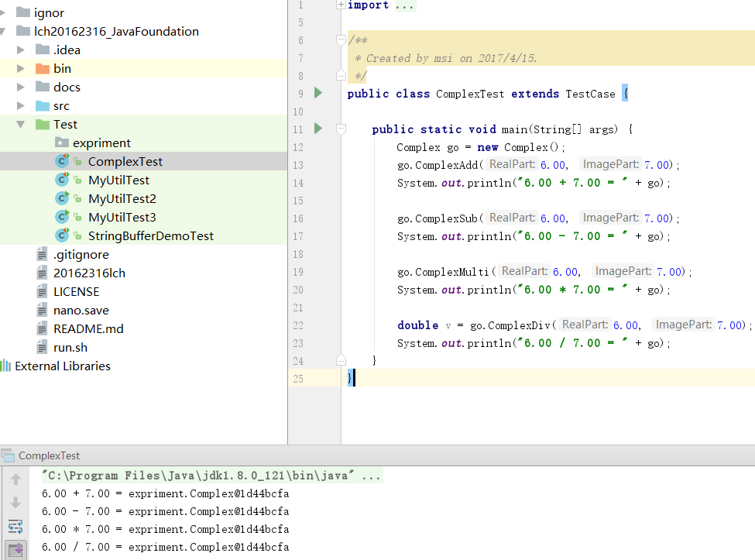The height and width of the screenshot is (560, 755).
Task: Select the orange bin folder
Action: (62, 68)
